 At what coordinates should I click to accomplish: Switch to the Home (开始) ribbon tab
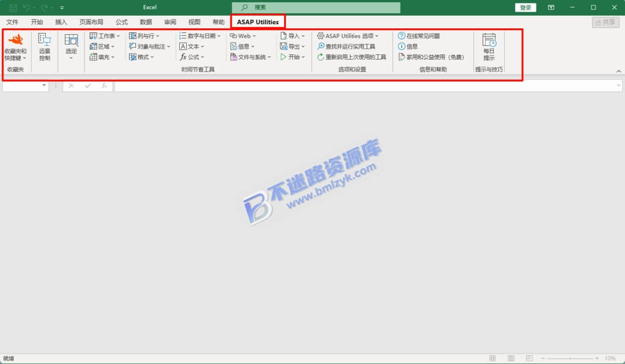(36, 22)
